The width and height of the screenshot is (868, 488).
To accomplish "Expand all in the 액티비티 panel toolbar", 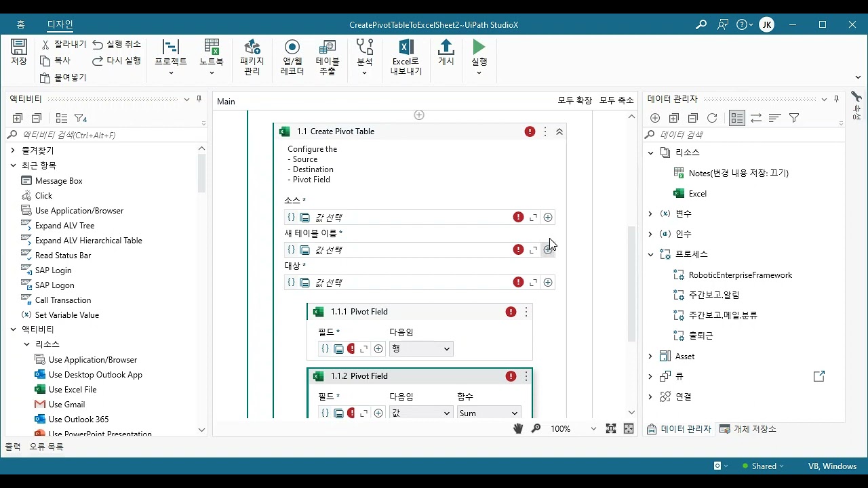I will 18,118.
